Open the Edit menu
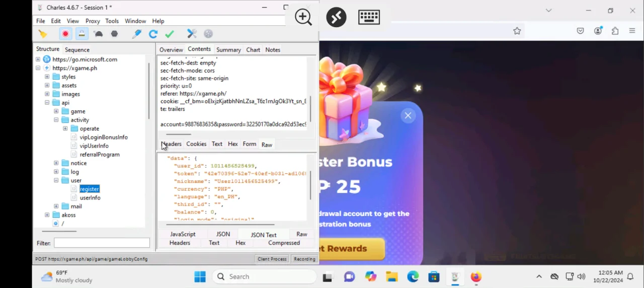The image size is (644, 288). 56,21
